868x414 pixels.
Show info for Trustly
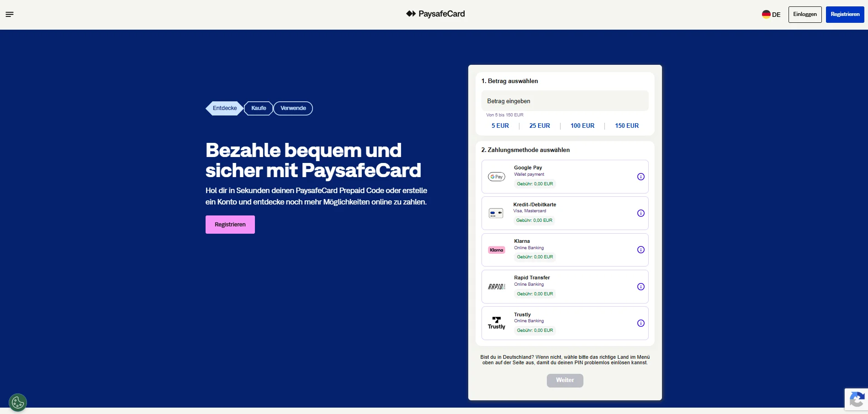[x=641, y=323]
